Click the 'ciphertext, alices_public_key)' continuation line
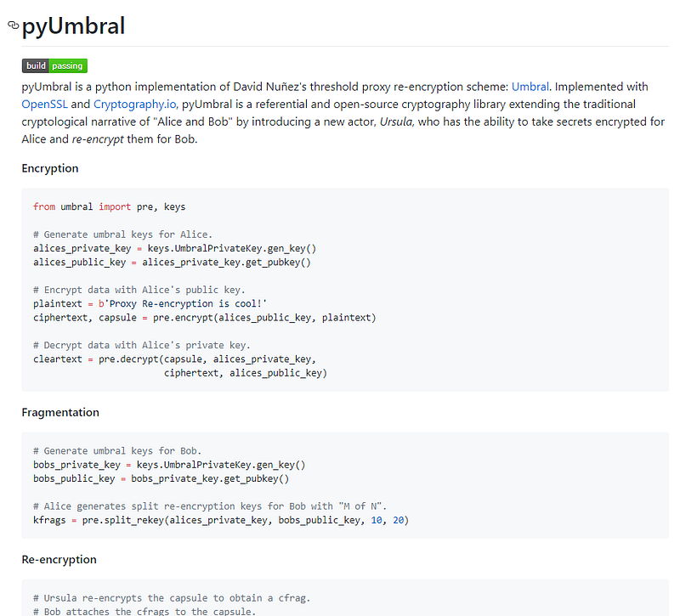 coord(246,373)
